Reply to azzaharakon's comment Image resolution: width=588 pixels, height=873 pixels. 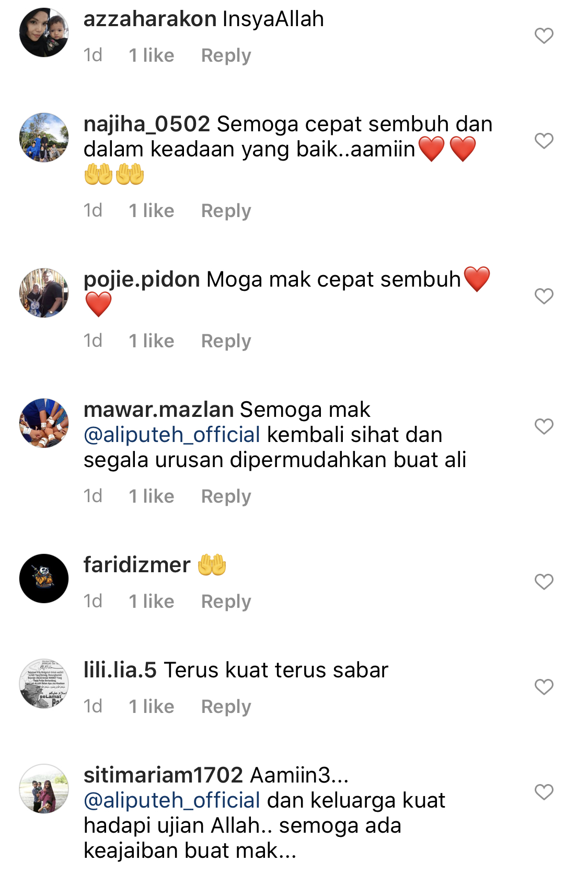tap(226, 55)
